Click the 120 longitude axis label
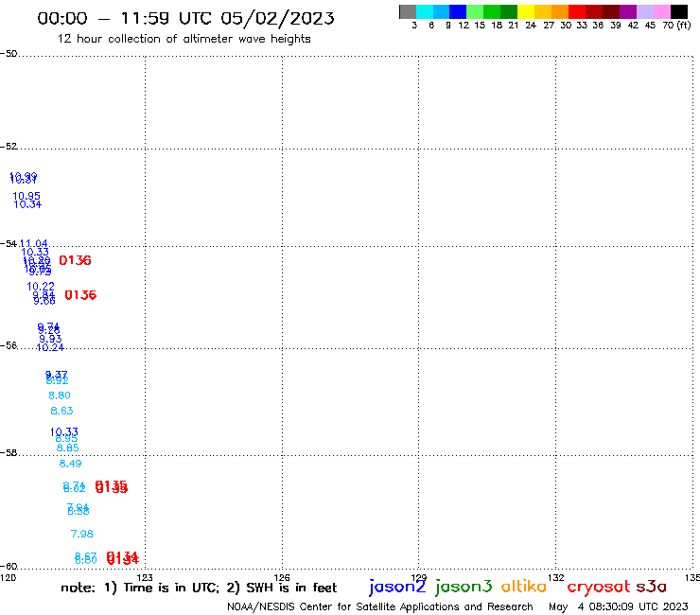Screen dimensions: 700x615 coord(8,577)
